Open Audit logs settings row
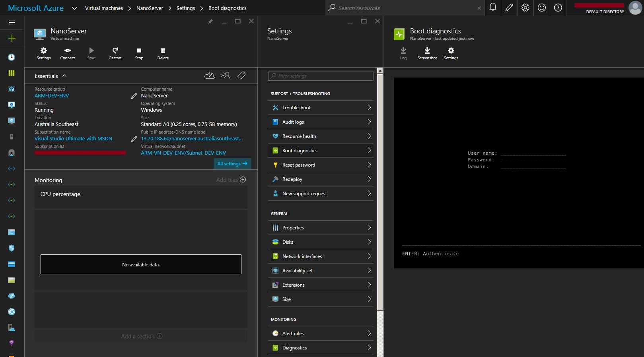The height and width of the screenshot is (357, 644). tap(321, 122)
